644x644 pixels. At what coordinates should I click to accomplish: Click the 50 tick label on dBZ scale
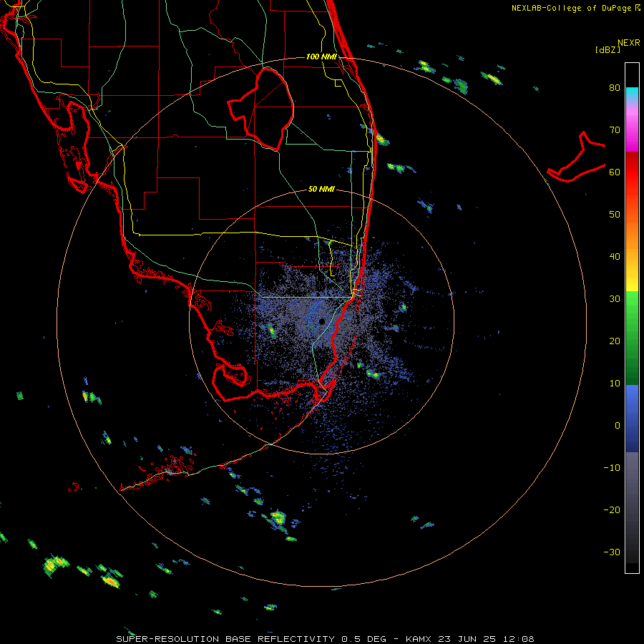[x=615, y=215]
